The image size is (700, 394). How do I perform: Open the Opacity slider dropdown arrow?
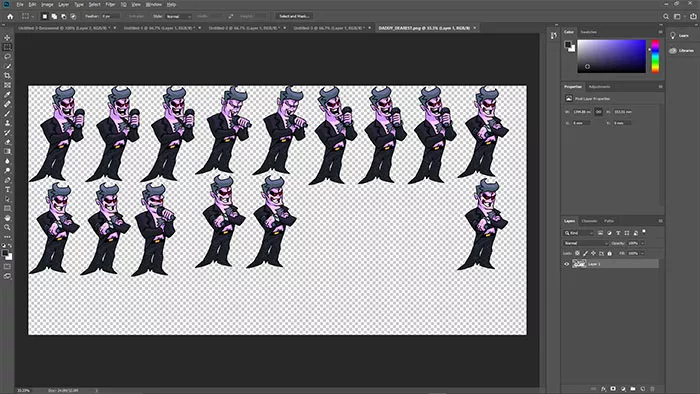point(642,243)
